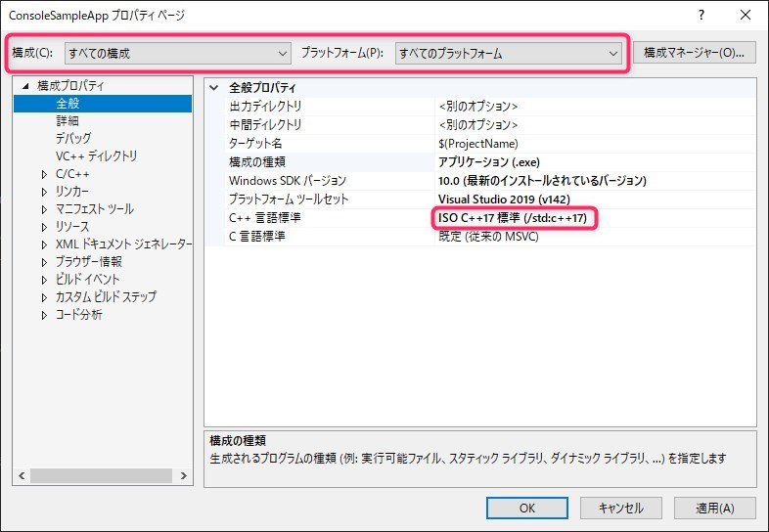Select the ターゲット名 property row
Image resolution: width=769 pixels, height=532 pixels.
489,143
